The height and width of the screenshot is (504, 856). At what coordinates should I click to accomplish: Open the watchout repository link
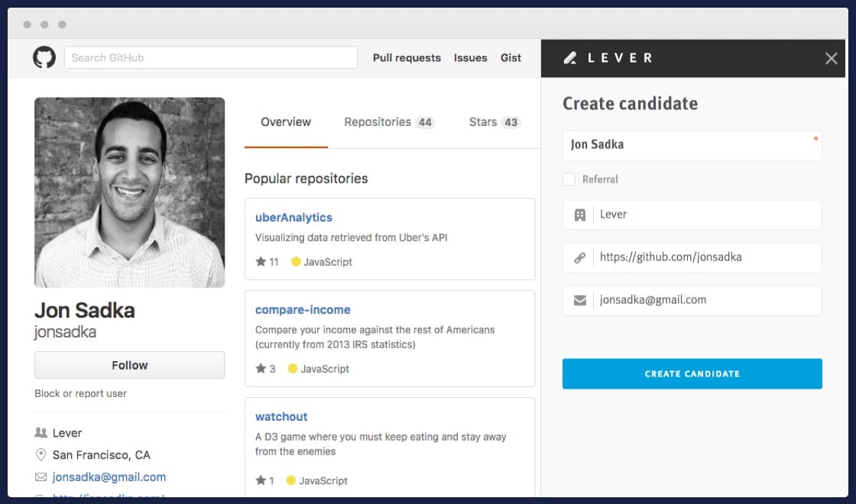tap(282, 416)
